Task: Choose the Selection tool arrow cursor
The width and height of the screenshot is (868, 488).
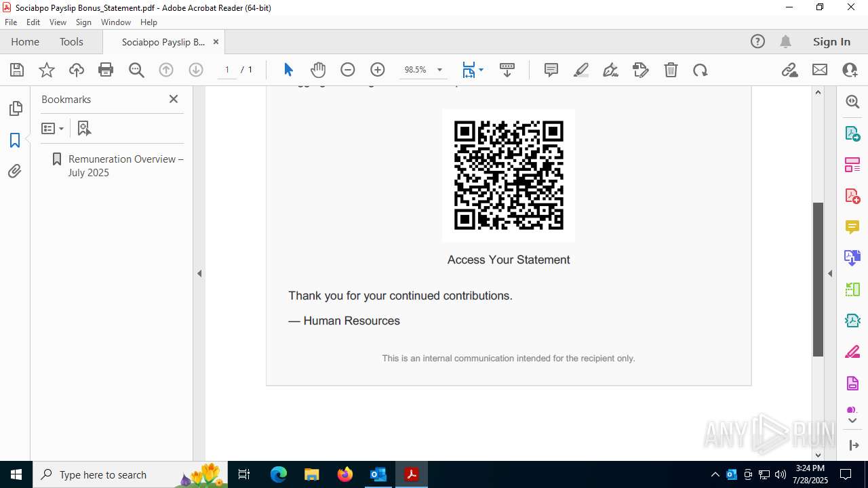Action: tap(288, 70)
